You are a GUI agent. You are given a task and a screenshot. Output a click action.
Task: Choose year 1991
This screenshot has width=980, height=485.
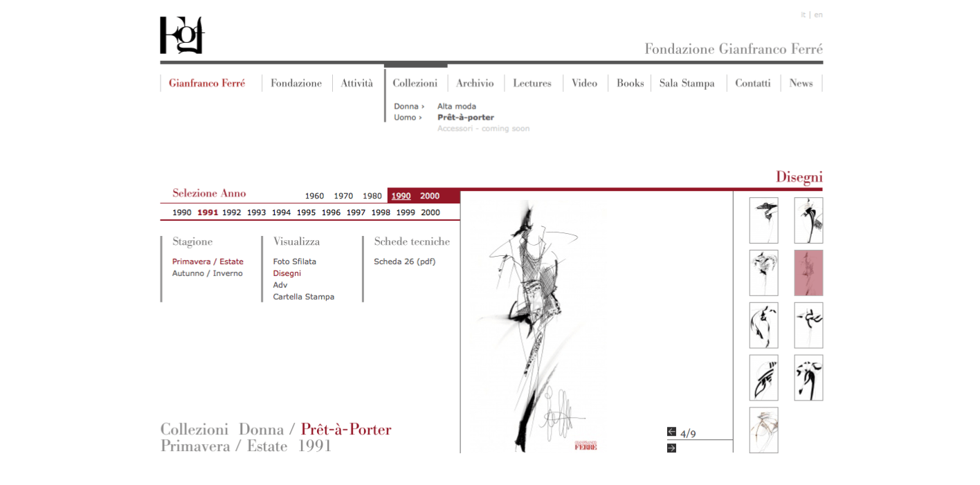click(208, 213)
